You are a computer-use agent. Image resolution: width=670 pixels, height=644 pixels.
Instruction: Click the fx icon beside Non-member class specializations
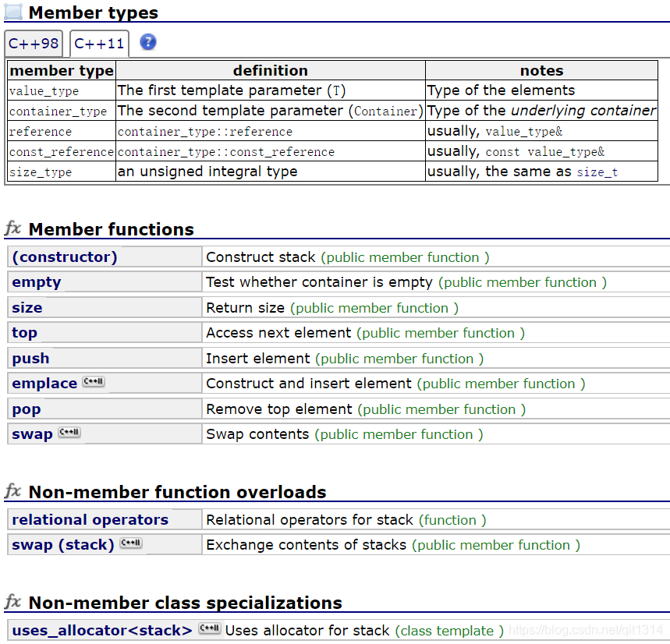[x=12, y=601]
